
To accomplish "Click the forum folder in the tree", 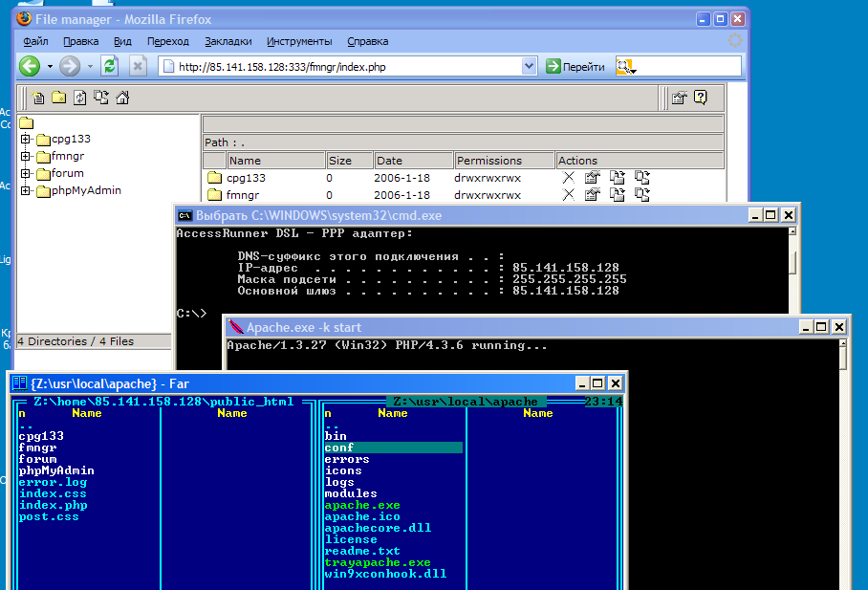I will [x=67, y=174].
